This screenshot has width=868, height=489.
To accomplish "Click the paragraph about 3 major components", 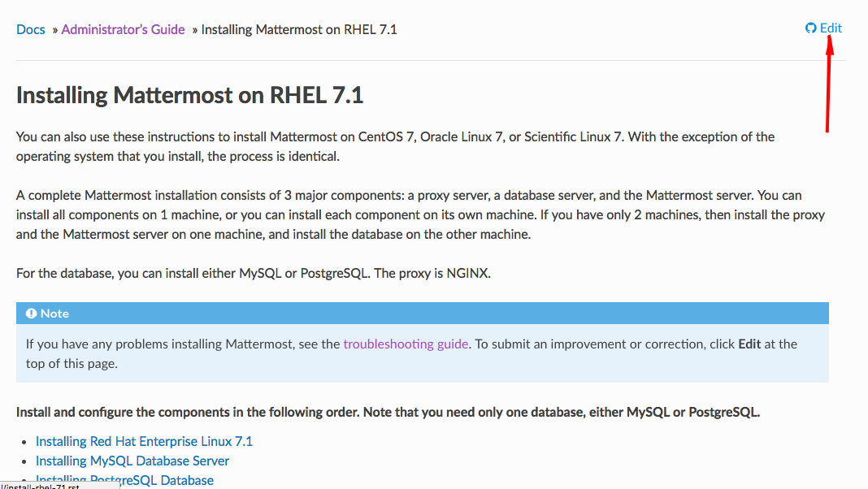I will pyautogui.click(x=421, y=214).
